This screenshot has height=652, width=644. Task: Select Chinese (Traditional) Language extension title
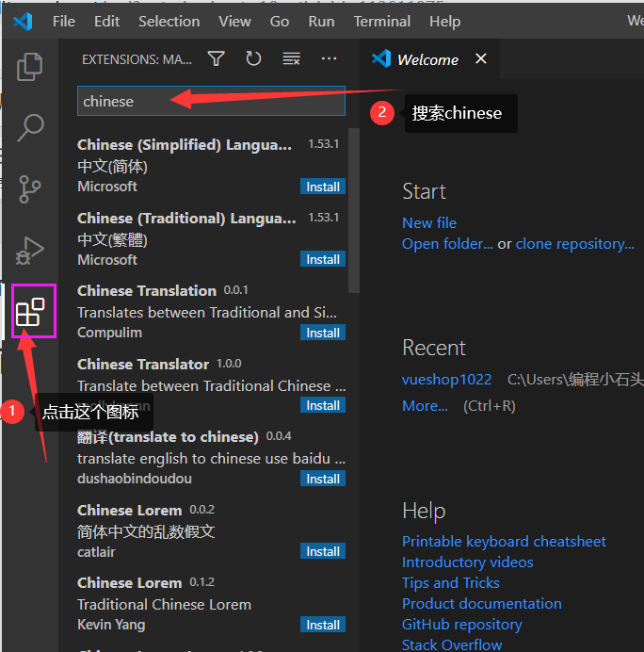click(x=186, y=219)
